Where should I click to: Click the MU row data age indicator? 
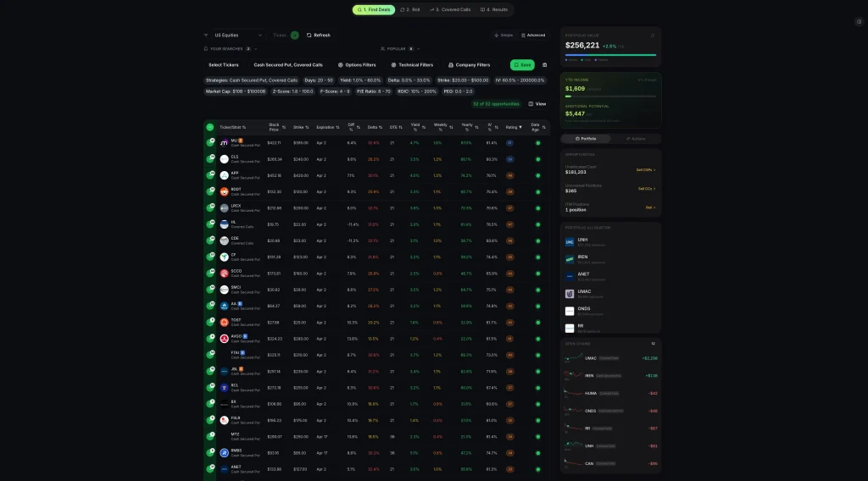537,143
